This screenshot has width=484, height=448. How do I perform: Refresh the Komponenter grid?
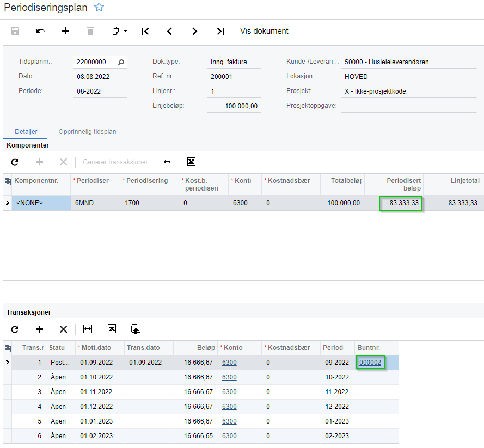[x=15, y=162]
